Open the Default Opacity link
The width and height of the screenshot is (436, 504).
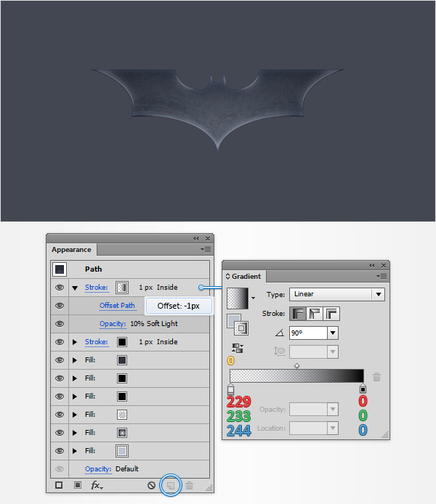pyautogui.click(x=98, y=469)
